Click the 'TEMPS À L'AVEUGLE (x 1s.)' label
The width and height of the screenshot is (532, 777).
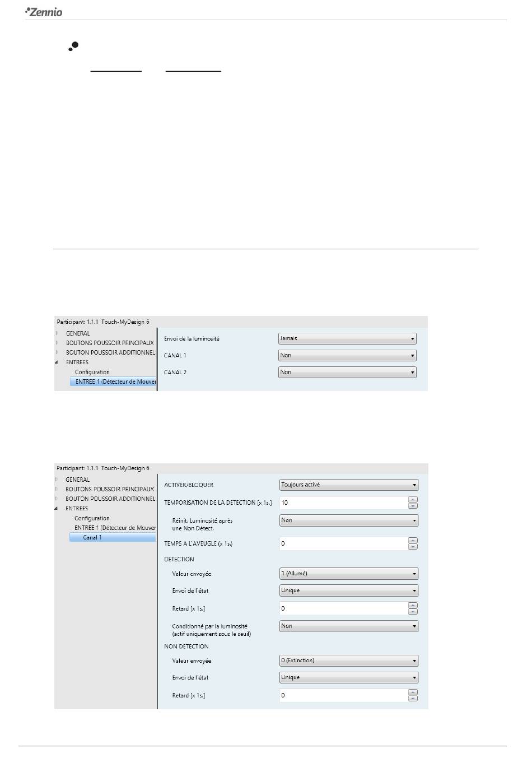pyautogui.click(x=198, y=543)
